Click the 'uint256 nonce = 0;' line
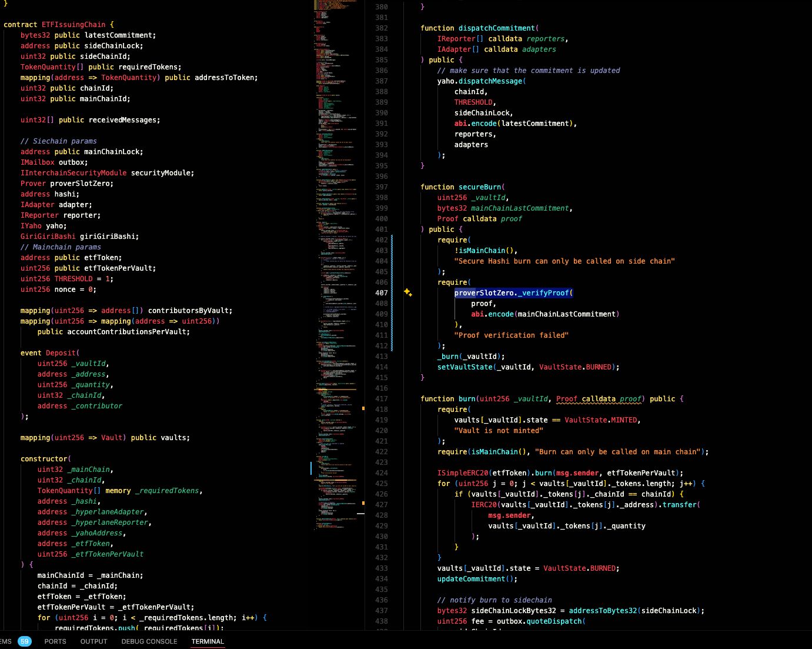The image size is (812, 649). coord(58,289)
